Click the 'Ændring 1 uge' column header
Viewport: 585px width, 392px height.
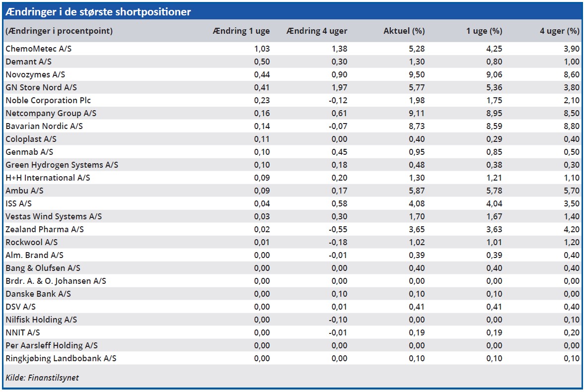point(241,31)
